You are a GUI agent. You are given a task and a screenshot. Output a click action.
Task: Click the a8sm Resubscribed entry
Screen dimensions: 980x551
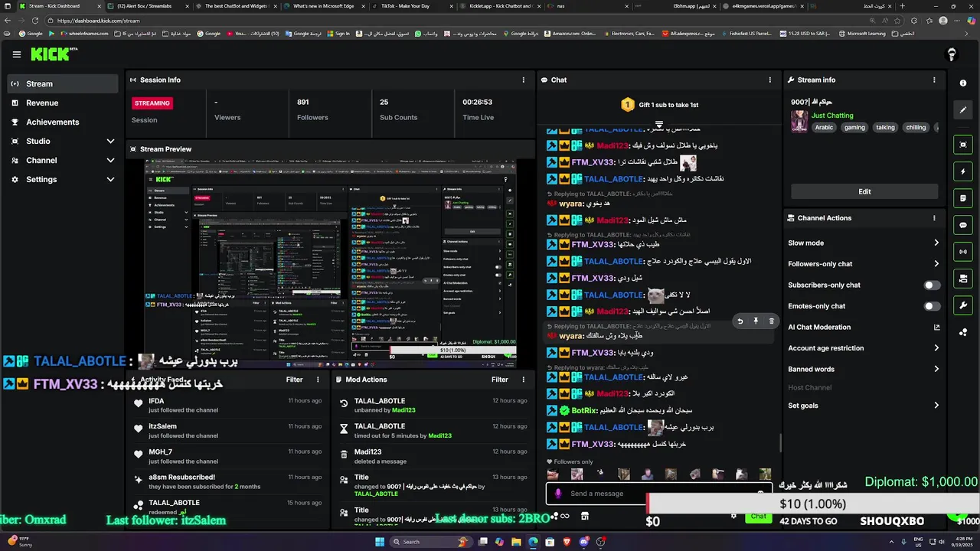pos(230,481)
